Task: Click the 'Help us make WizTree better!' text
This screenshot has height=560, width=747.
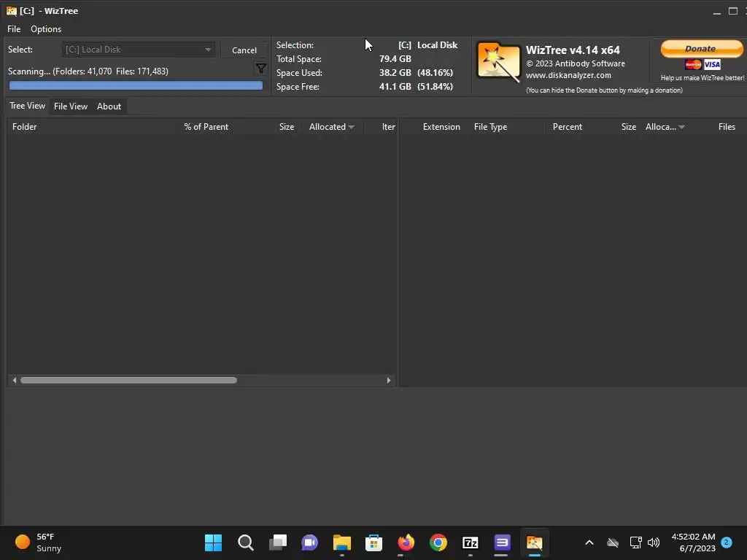Action: coord(703,77)
